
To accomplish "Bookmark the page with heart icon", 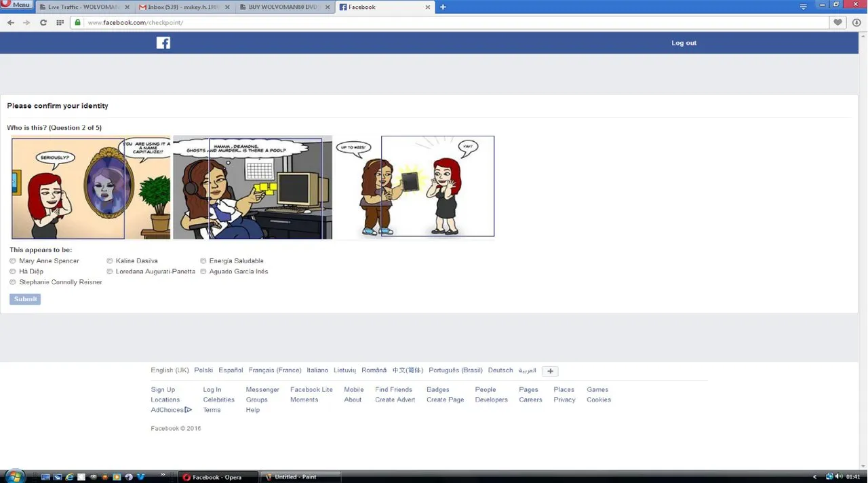I will tap(838, 22).
